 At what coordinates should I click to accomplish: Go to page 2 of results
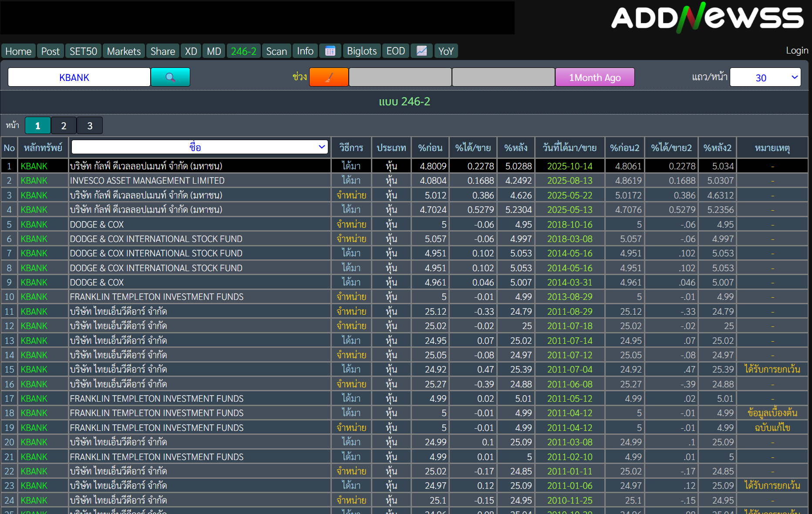(64, 126)
